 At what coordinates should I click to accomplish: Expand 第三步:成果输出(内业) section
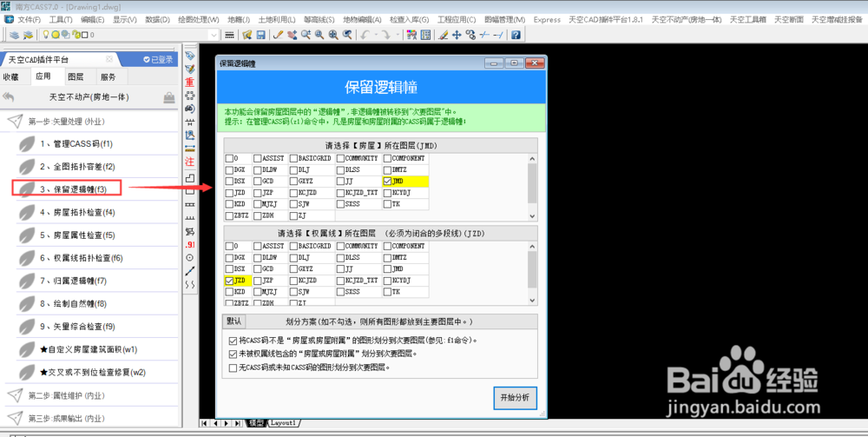click(67, 418)
